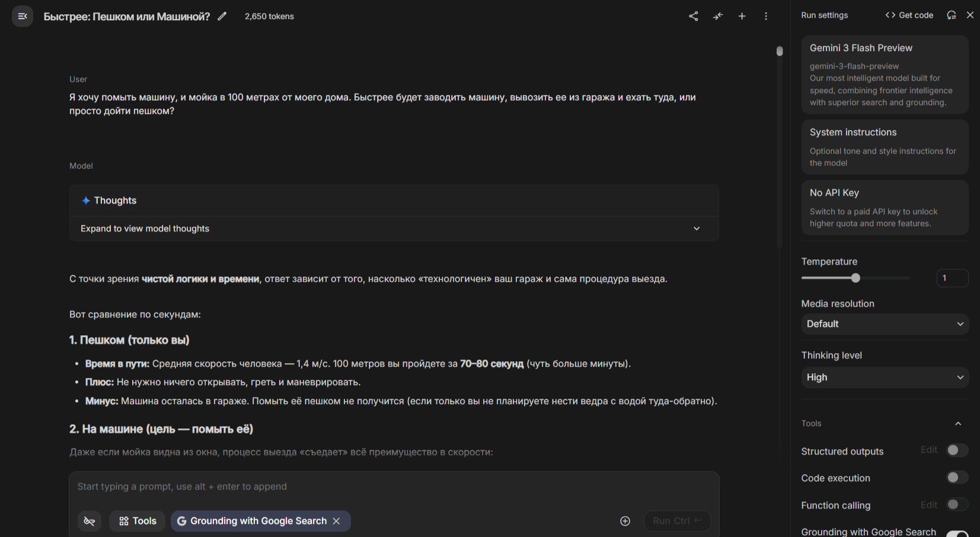Image resolution: width=980 pixels, height=537 pixels.
Task: Click the Get code button
Action: click(x=909, y=15)
